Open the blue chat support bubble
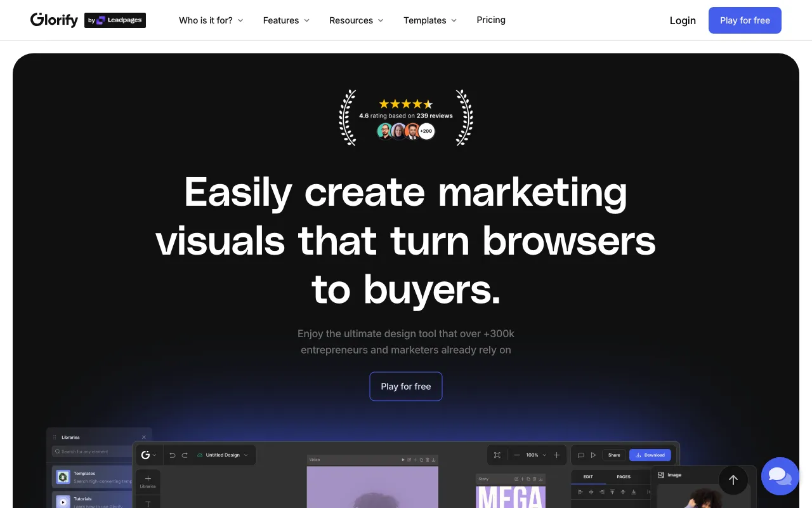 (780, 476)
